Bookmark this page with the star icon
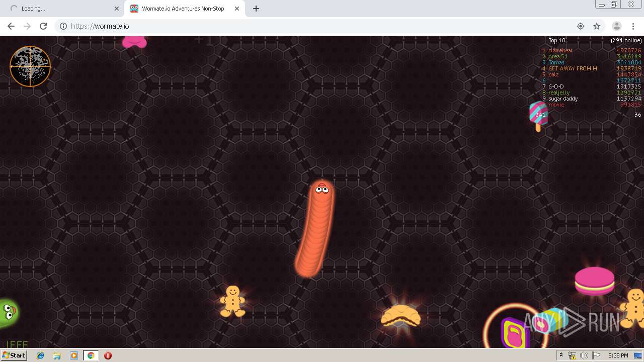This screenshot has height=362, width=644. click(x=597, y=26)
